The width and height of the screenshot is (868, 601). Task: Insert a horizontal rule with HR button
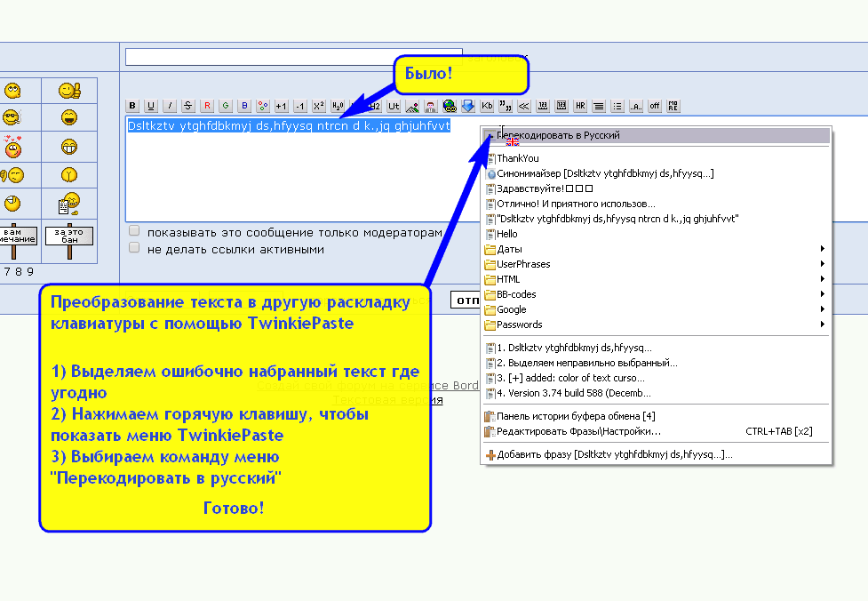pos(580,106)
